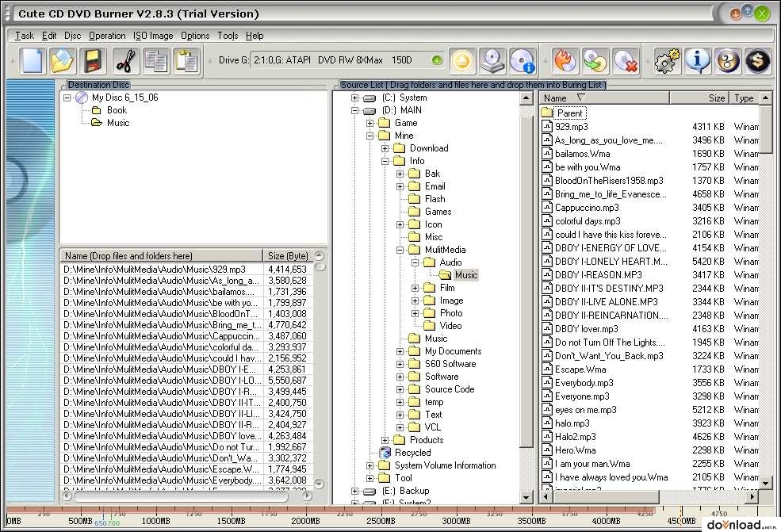Expand the Download folder
The image size is (781, 532).
coord(385,148)
